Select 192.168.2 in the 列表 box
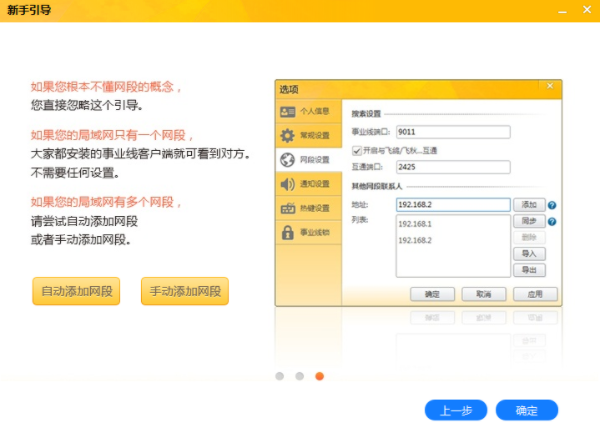 [415, 240]
